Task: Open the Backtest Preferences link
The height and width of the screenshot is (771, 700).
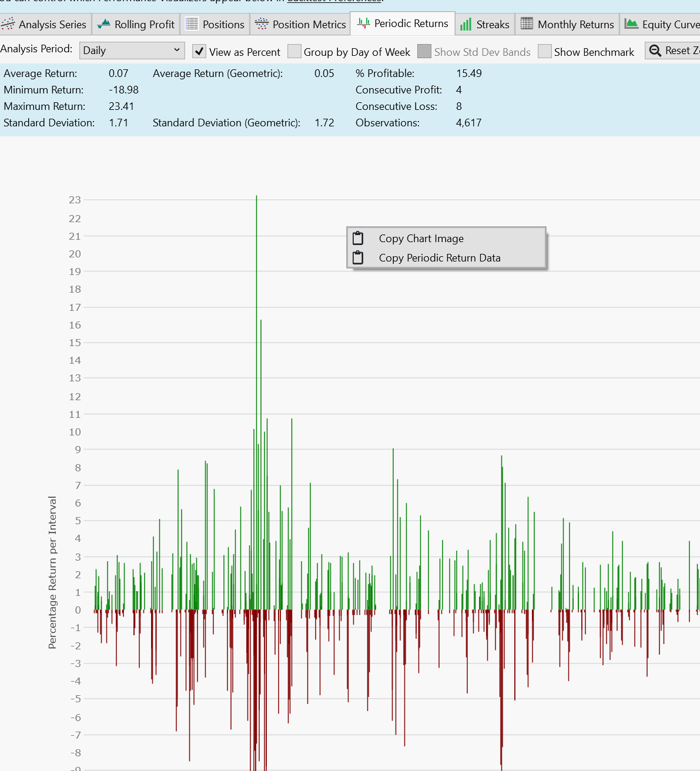Action: [334, 1]
